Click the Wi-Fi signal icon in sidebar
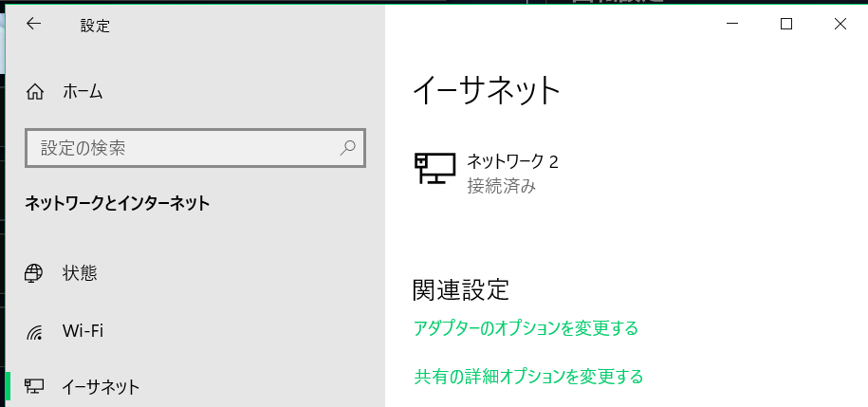 (x=35, y=331)
